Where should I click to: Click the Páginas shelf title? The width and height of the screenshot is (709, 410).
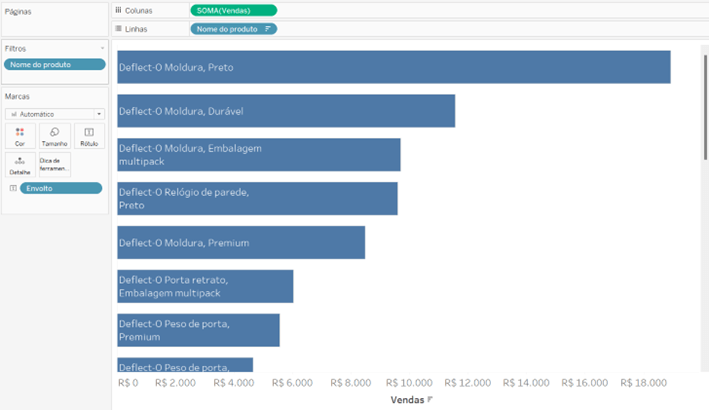pyautogui.click(x=18, y=12)
